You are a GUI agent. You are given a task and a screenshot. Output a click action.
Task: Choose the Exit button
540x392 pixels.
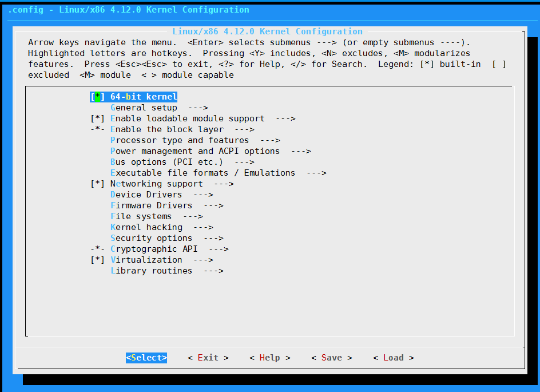[x=208, y=358]
